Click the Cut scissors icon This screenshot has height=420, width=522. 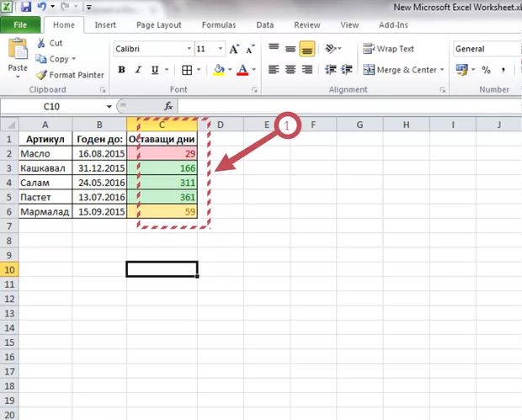pyautogui.click(x=41, y=43)
